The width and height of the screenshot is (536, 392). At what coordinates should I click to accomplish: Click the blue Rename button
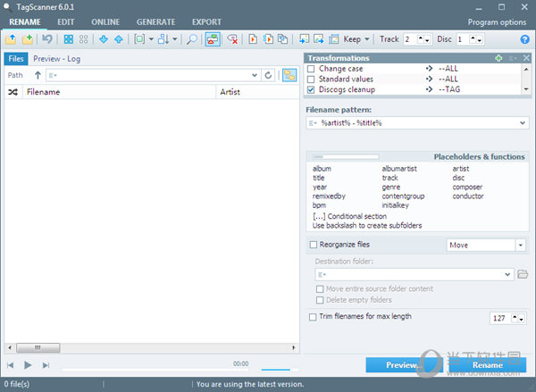tap(488, 365)
